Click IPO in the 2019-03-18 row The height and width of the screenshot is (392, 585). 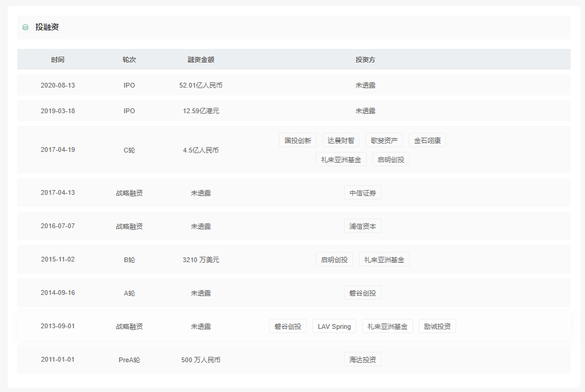[x=129, y=111]
